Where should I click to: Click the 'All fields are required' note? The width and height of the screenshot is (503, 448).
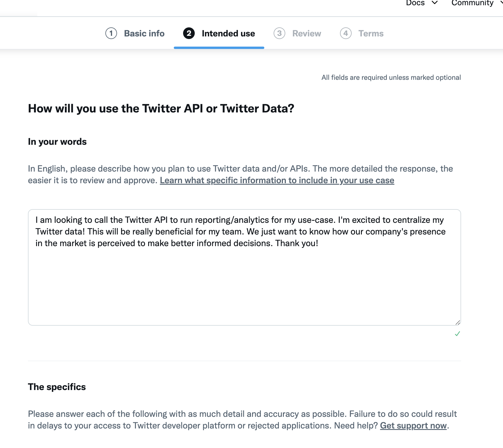tap(391, 77)
